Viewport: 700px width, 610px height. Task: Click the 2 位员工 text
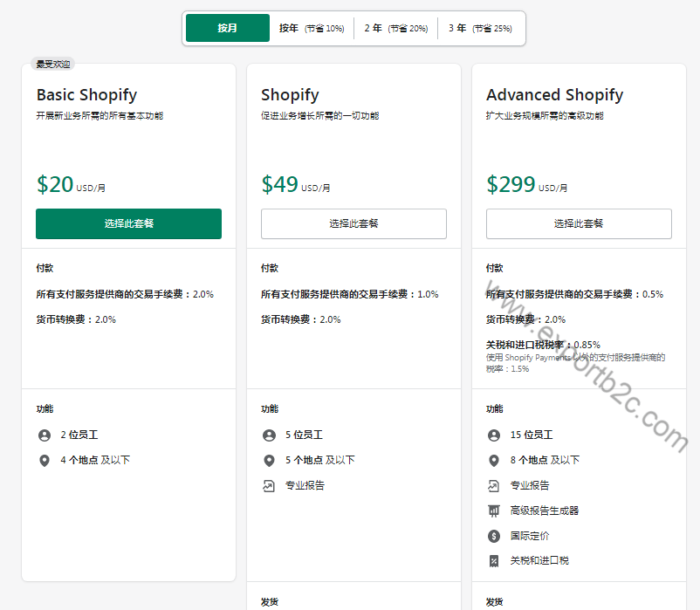79,435
